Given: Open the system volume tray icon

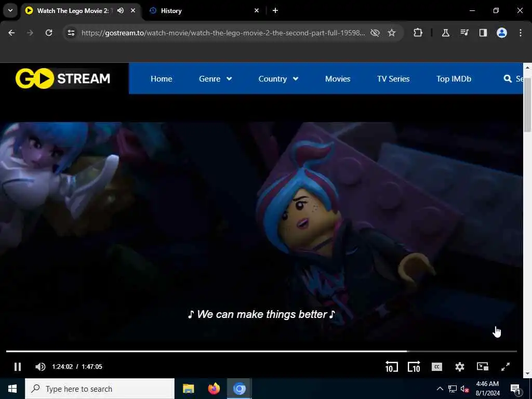Looking at the screenshot, I should pos(465,389).
